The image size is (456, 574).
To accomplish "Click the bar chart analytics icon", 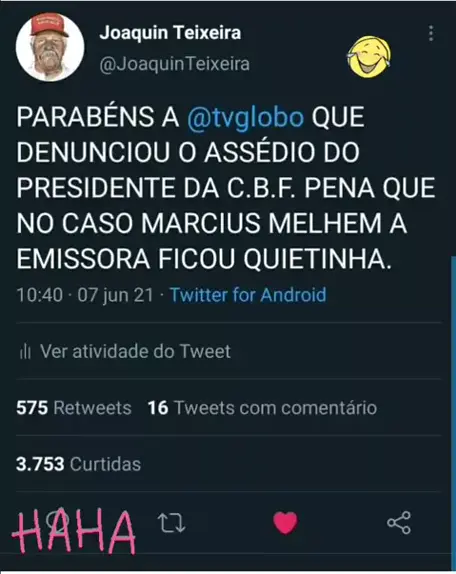I will pyautogui.click(x=25, y=352).
